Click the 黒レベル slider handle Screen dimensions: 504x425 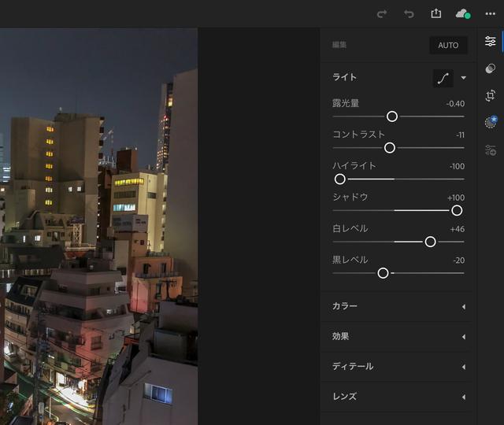(x=383, y=273)
